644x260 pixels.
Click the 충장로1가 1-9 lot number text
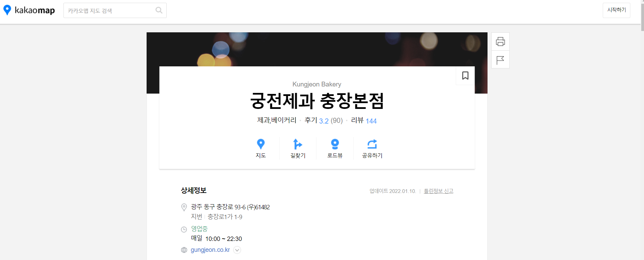(225, 217)
